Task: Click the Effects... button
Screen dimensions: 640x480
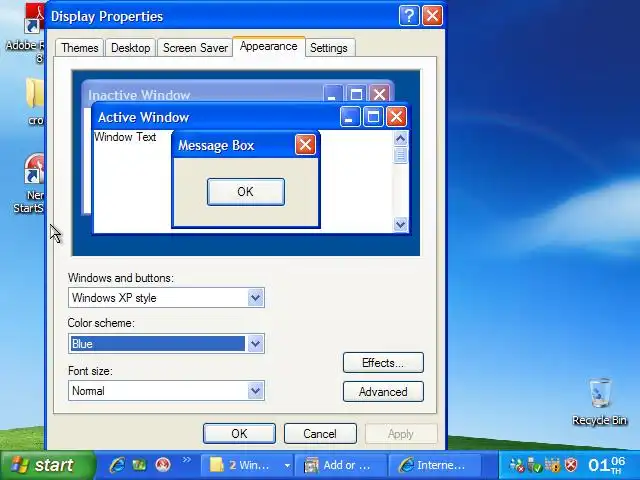Action: pos(383,362)
